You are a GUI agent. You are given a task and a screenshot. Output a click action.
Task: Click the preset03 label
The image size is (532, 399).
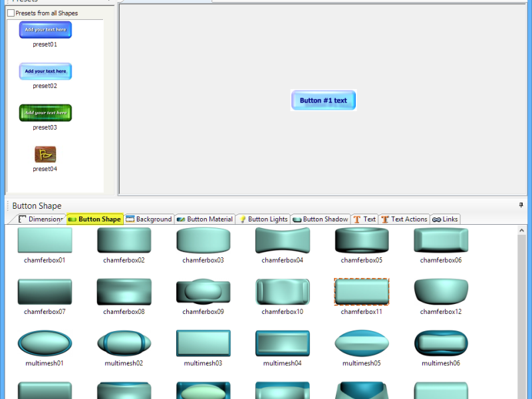[45, 128]
